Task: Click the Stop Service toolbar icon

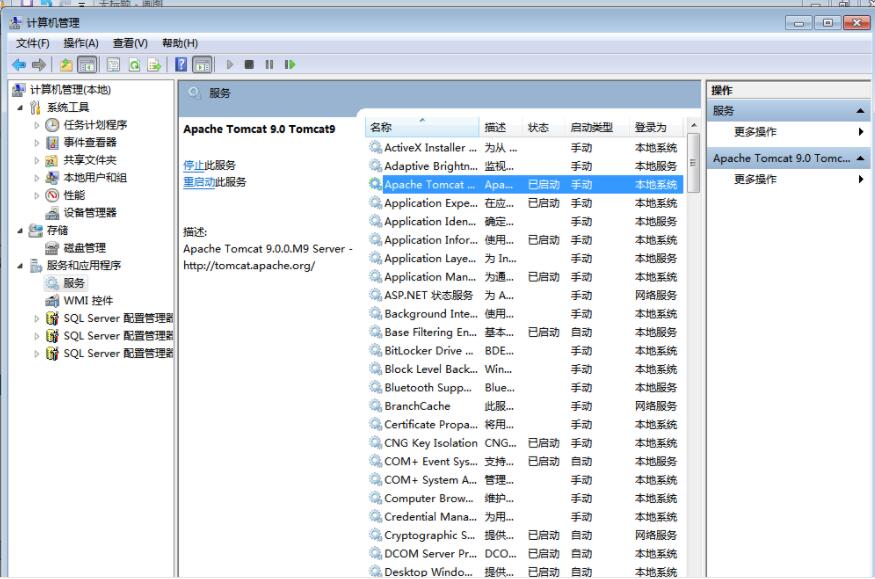Action: (249, 65)
